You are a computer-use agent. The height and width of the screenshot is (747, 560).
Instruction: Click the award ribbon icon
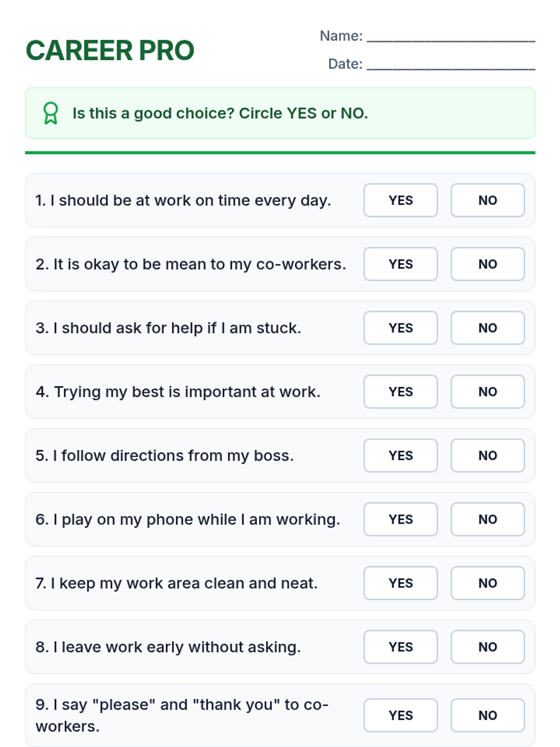tap(50, 113)
